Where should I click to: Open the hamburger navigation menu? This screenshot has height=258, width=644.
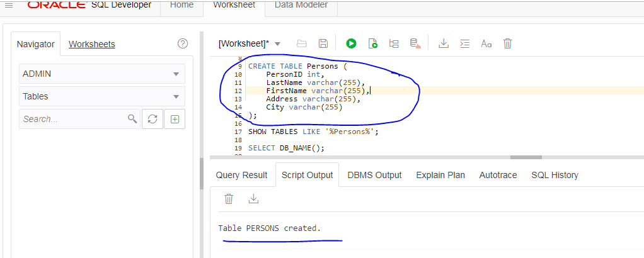(x=9, y=5)
